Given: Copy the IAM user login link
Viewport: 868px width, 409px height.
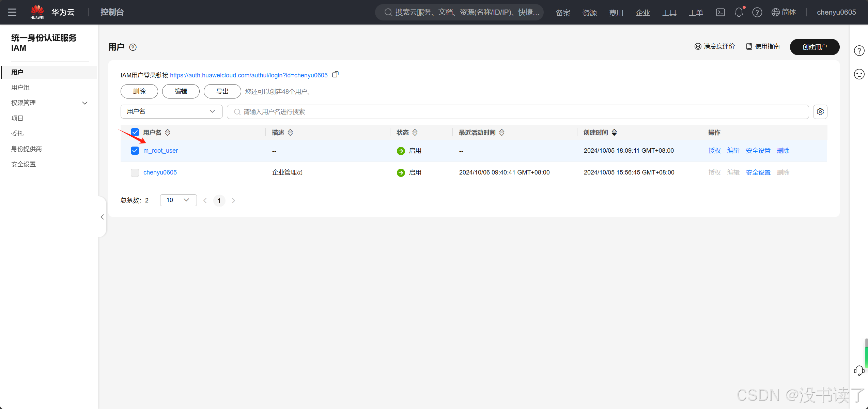Looking at the screenshot, I should (335, 75).
